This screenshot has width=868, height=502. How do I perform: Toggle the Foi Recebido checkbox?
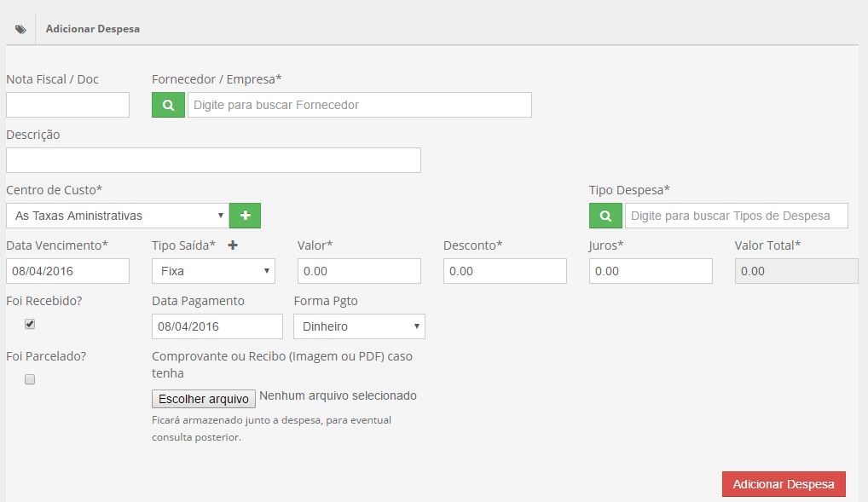(30, 324)
